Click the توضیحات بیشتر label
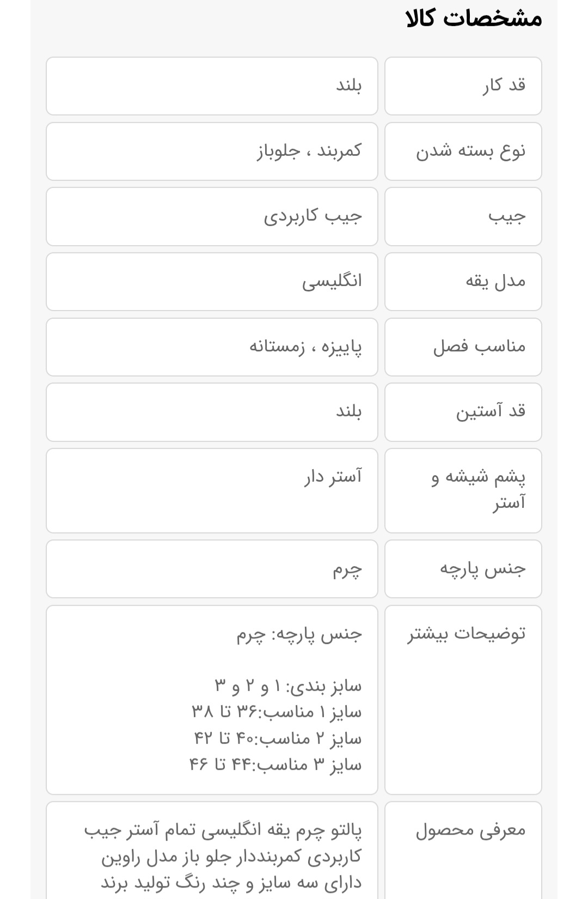Viewport: 588px width, 899px height. [467, 634]
